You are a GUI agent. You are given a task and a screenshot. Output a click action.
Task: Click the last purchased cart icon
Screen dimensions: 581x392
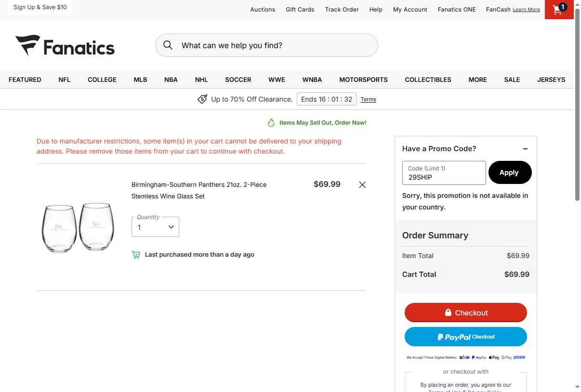136,255
